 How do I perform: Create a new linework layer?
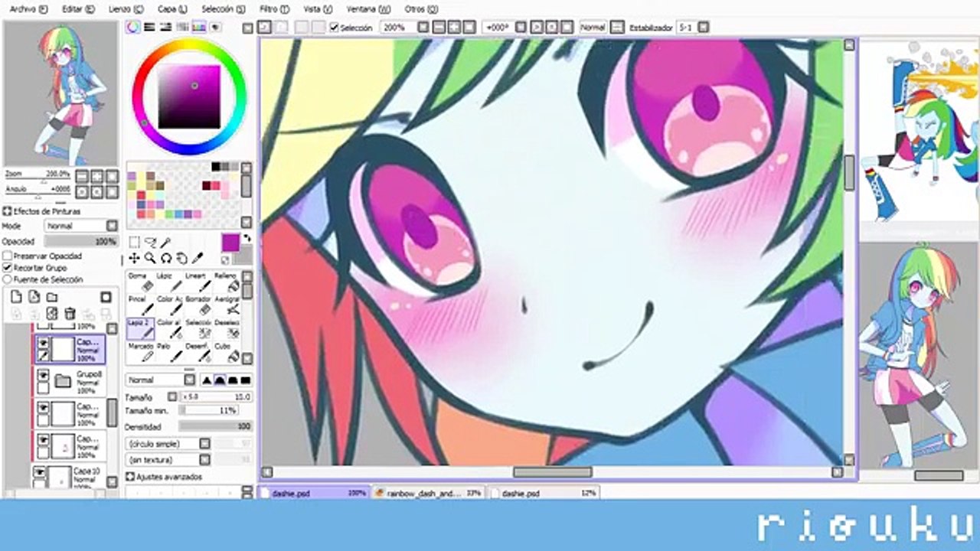34,297
